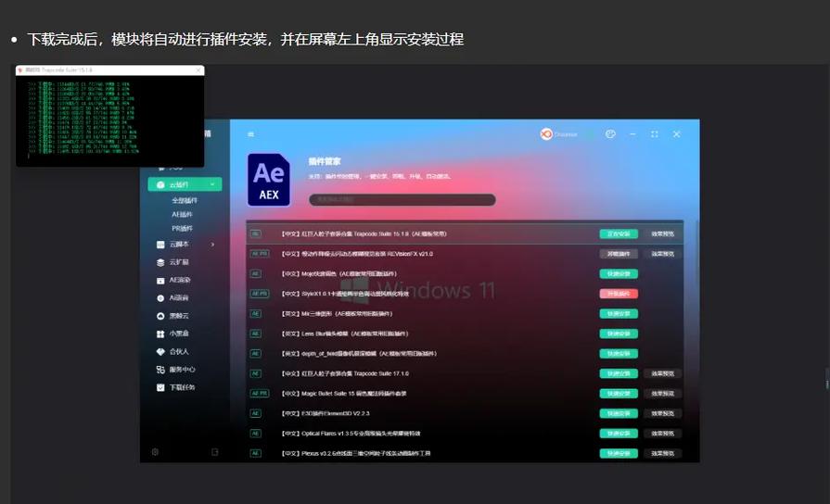Screen dimensions: 830x504
Task: Select AE插件 in the sidebar
Action: coord(182,214)
